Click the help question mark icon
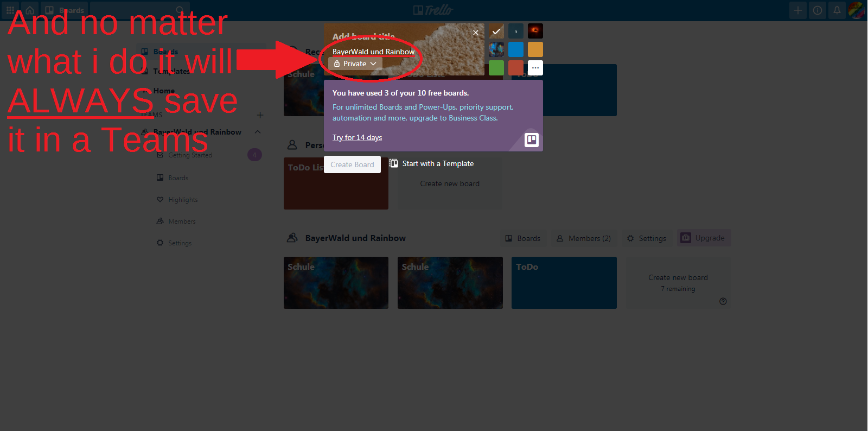This screenshot has width=868, height=431. click(x=723, y=301)
